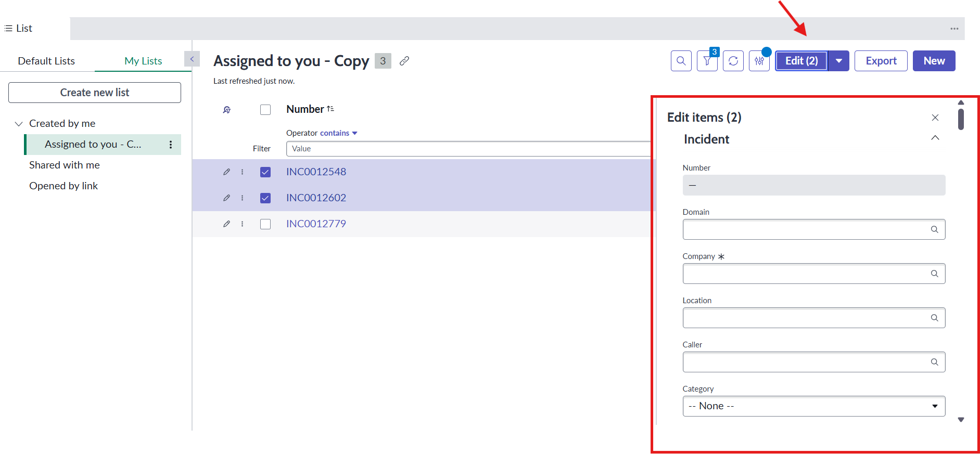Image resolution: width=980 pixels, height=454 pixels.
Task: Open the Category dropdown
Action: pyautogui.click(x=814, y=406)
